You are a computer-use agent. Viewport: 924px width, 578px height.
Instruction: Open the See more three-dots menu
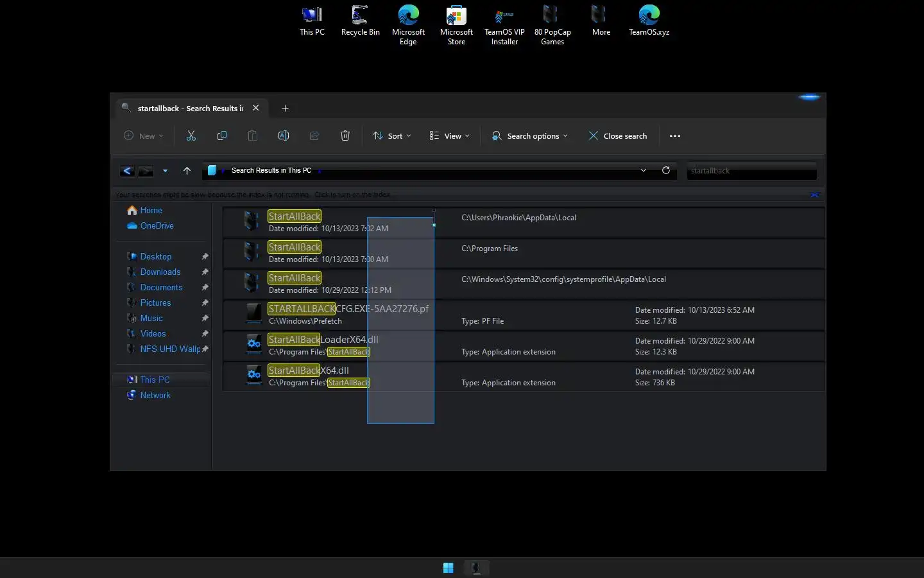pyautogui.click(x=675, y=136)
